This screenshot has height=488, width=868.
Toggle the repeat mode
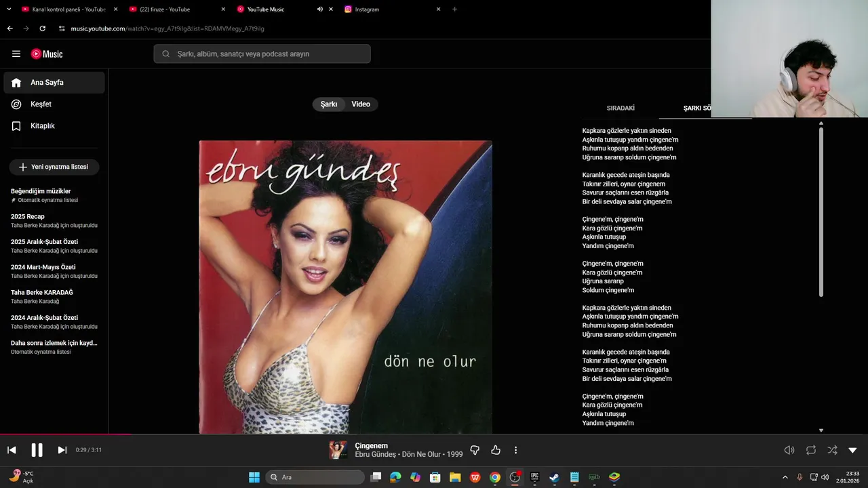(x=811, y=450)
